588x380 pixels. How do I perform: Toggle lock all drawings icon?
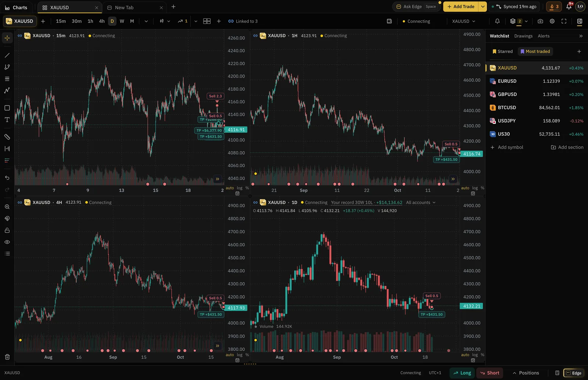[x=7, y=230]
